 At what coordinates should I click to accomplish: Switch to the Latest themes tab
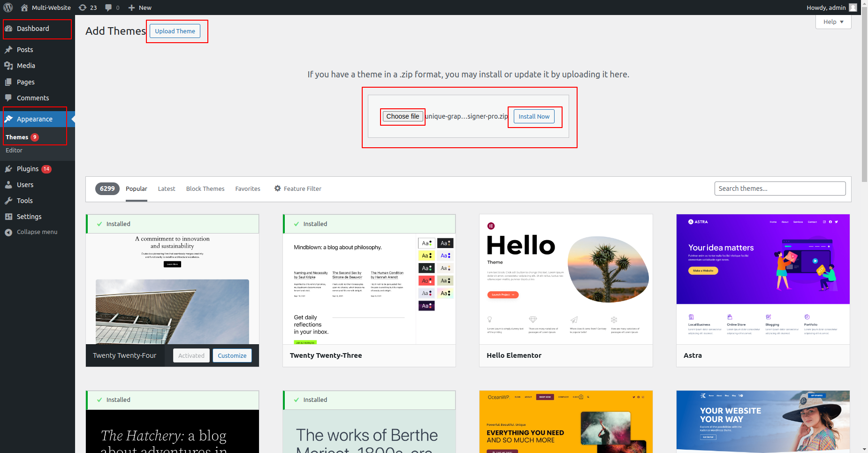pyautogui.click(x=167, y=189)
